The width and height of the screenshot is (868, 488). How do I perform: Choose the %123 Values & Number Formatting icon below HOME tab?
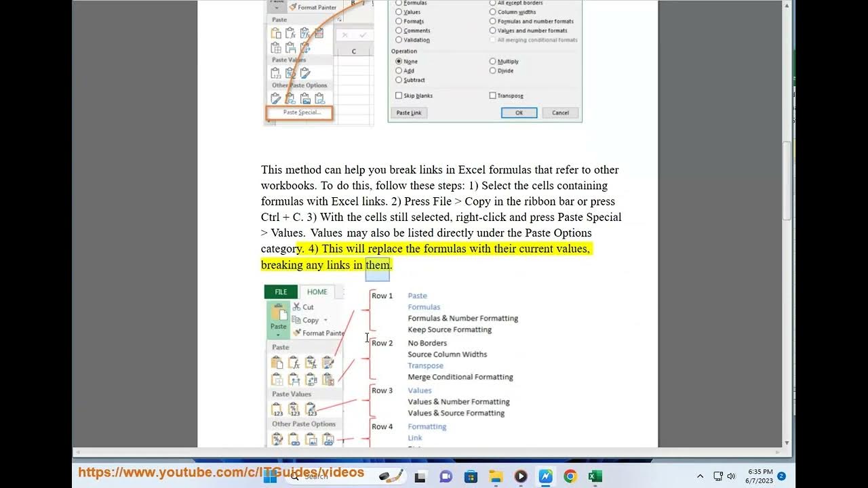pos(294,409)
